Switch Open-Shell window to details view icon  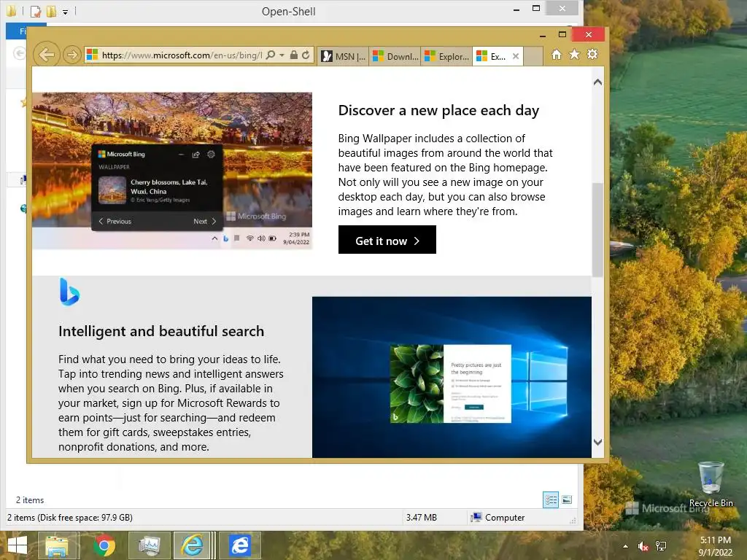click(551, 499)
